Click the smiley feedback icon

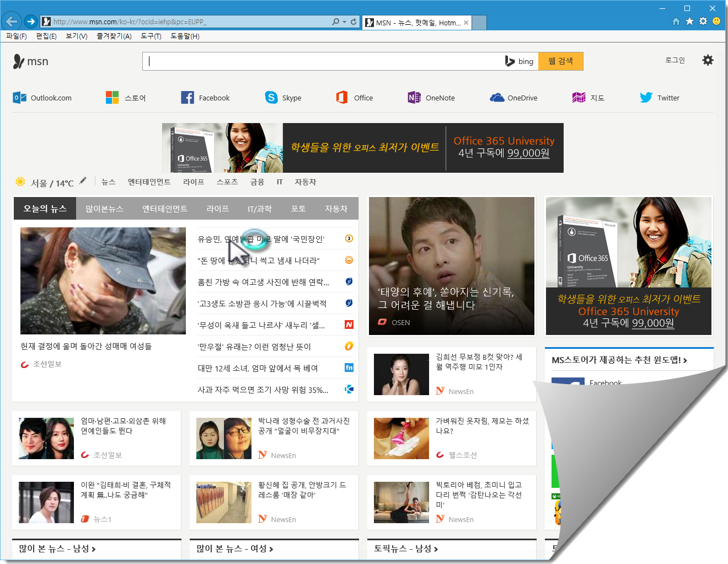click(x=716, y=22)
